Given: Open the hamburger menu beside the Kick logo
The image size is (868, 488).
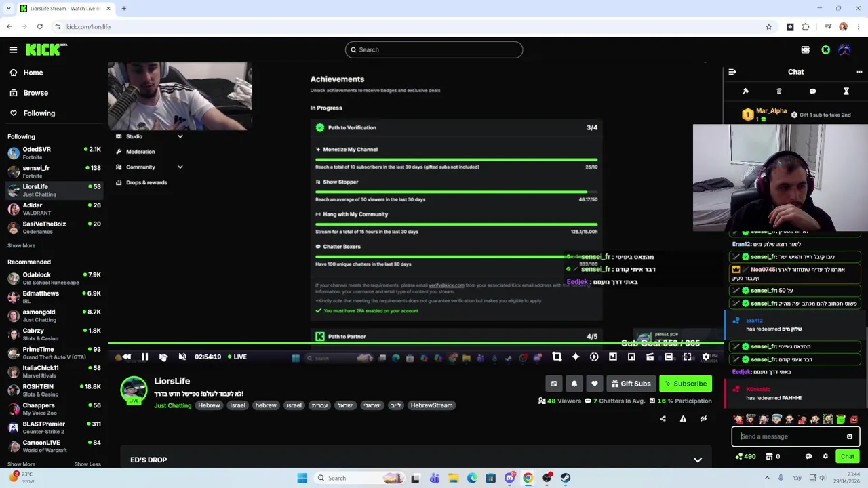Looking at the screenshot, I should [13, 49].
